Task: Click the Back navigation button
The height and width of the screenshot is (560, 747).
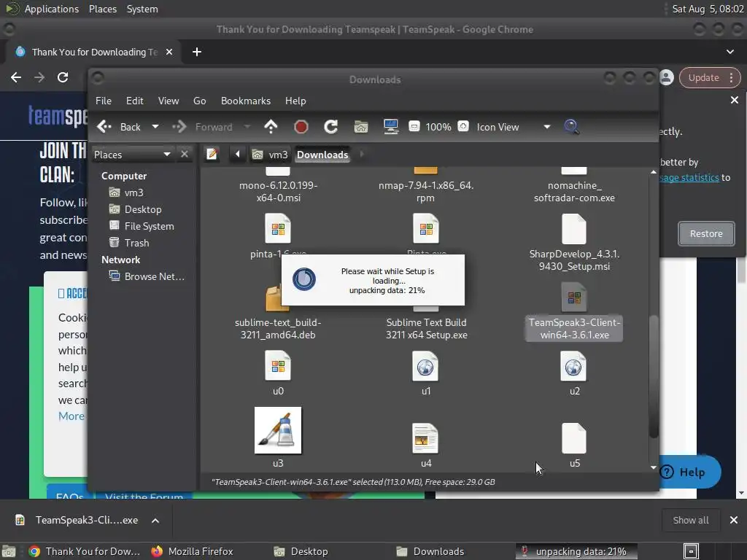Action: (x=119, y=127)
